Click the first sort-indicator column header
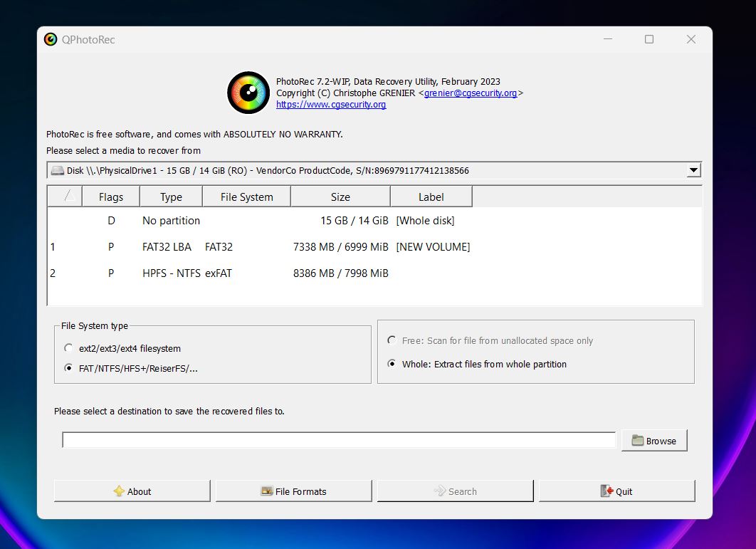The width and height of the screenshot is (756, 549). click(x=65, y=197)
